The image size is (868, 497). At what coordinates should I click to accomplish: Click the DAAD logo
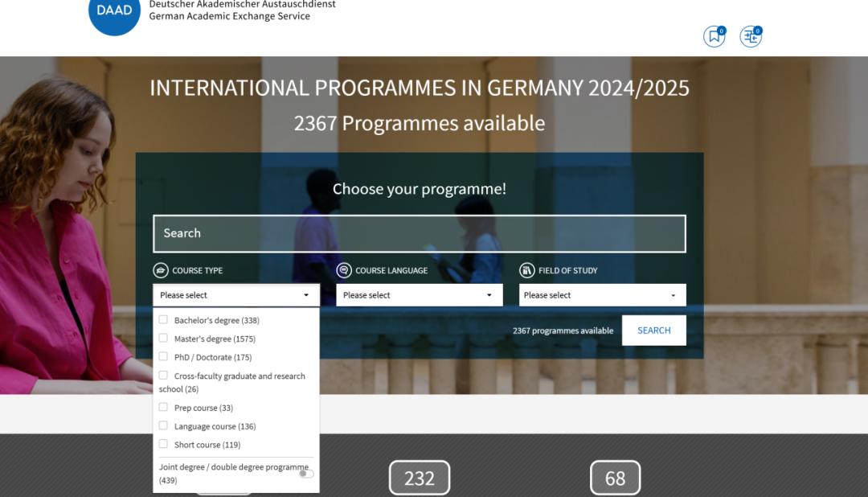[114, 14]
